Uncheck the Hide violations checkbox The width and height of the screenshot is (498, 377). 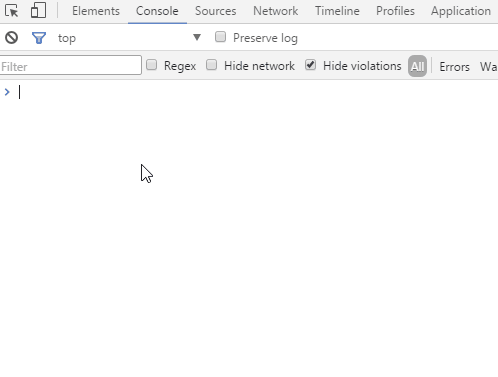(x=311, y=65)
